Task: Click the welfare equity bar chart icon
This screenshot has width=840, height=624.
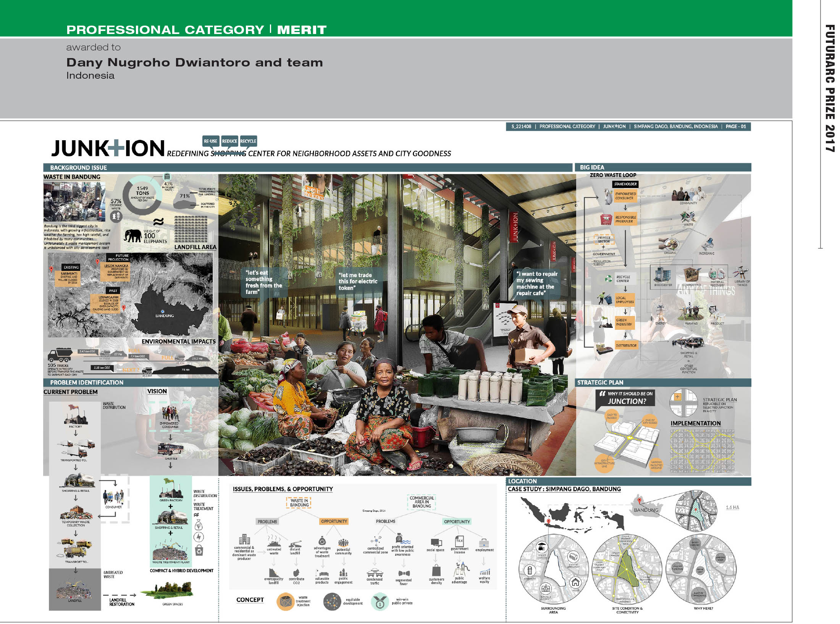Action: [x=485, y=572]
